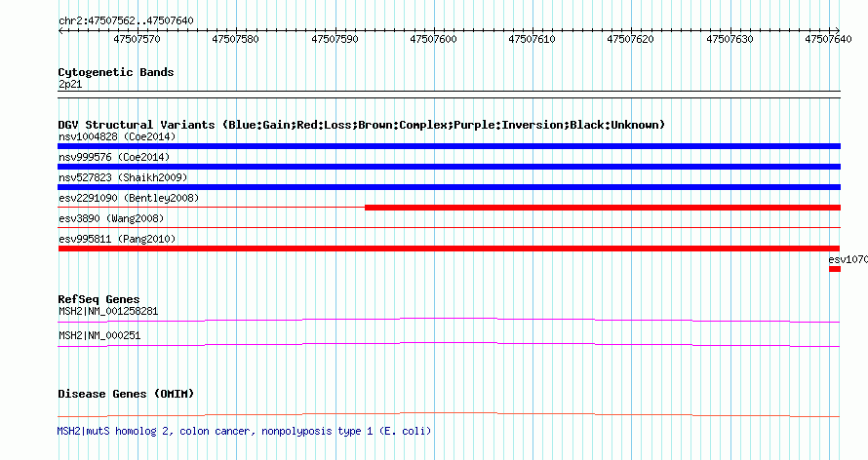This screenshot has height=460, width=868.
Task: Click ruler position 47507610
Action: [x=532, y=39]
